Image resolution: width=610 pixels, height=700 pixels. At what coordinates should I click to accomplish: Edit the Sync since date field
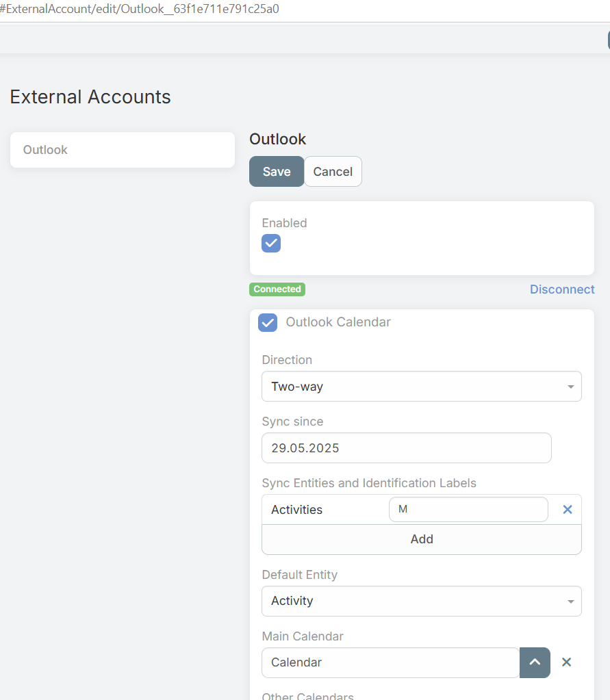[407, 448]
